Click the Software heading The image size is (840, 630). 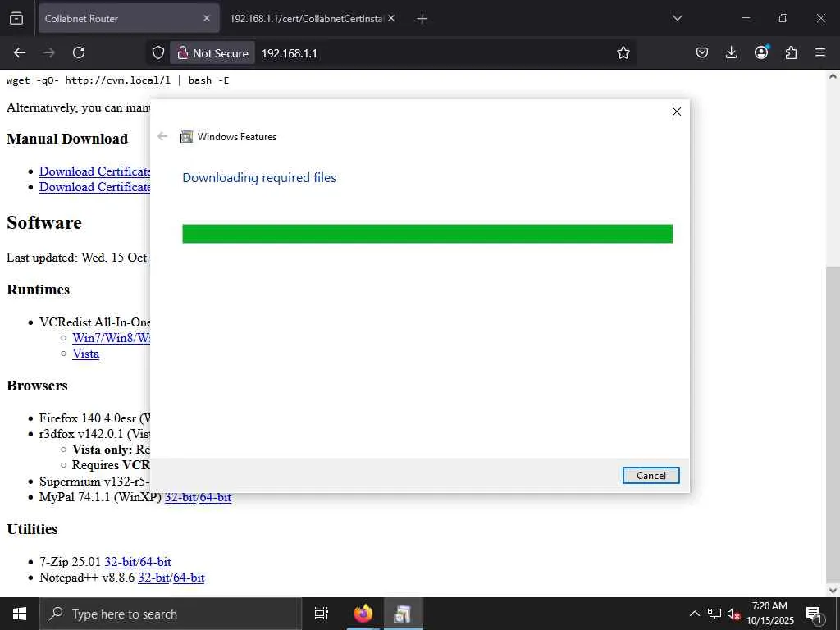(x=44, y=222)
